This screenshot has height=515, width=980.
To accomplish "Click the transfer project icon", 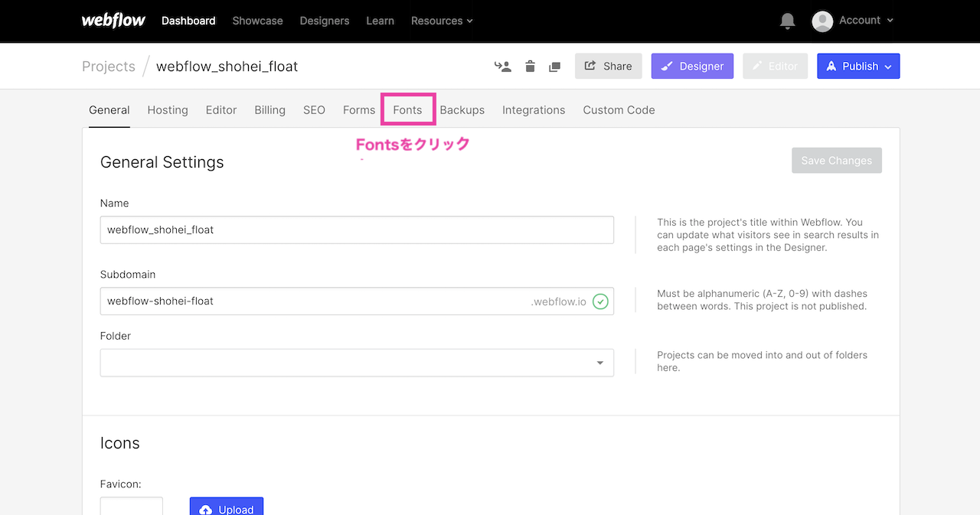I will tap(502, 67).
